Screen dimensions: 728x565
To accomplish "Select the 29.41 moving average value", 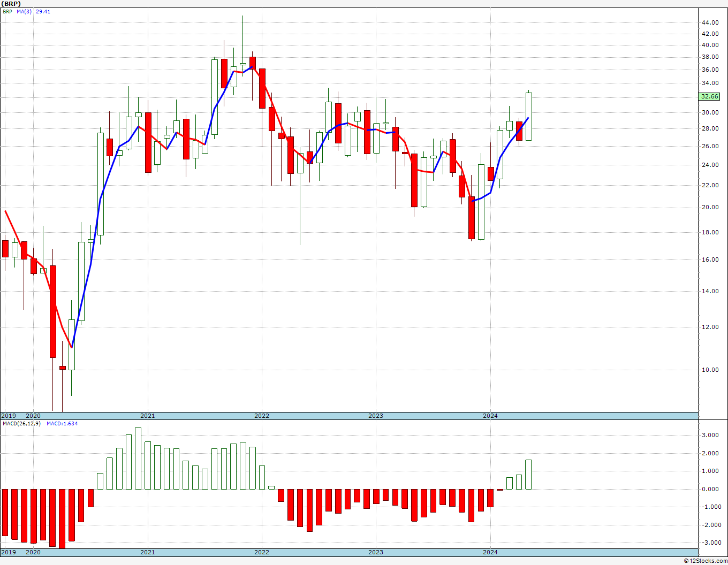I will [43, 11].
